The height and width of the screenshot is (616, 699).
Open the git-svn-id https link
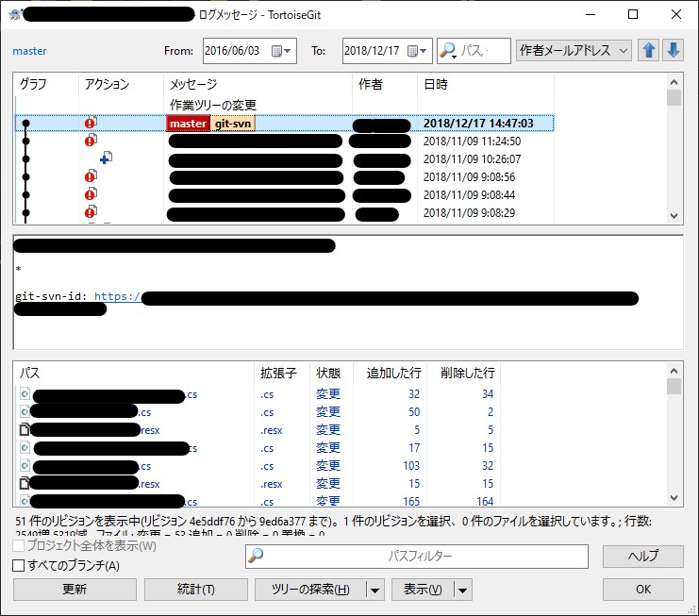[x=117, y=296]
